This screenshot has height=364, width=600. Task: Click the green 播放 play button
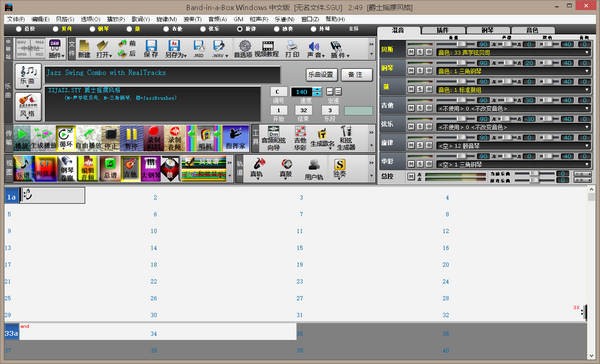pos(22,138)
